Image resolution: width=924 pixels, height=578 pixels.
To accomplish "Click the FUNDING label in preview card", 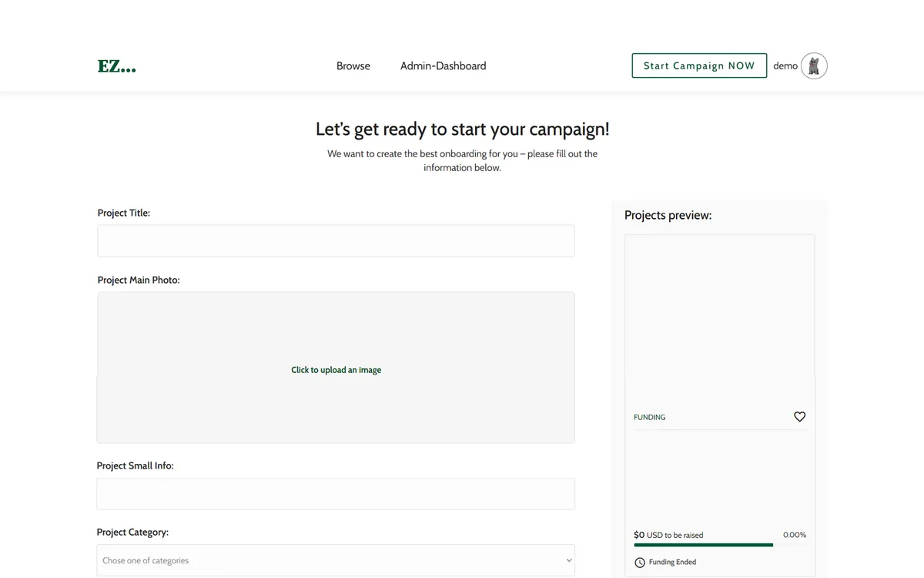I will (650, 417).
